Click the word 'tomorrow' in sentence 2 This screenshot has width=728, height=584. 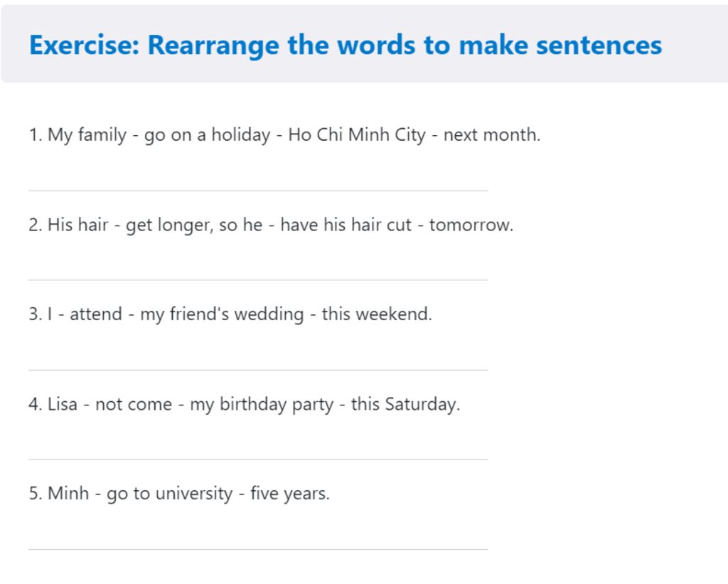point(471,225)
